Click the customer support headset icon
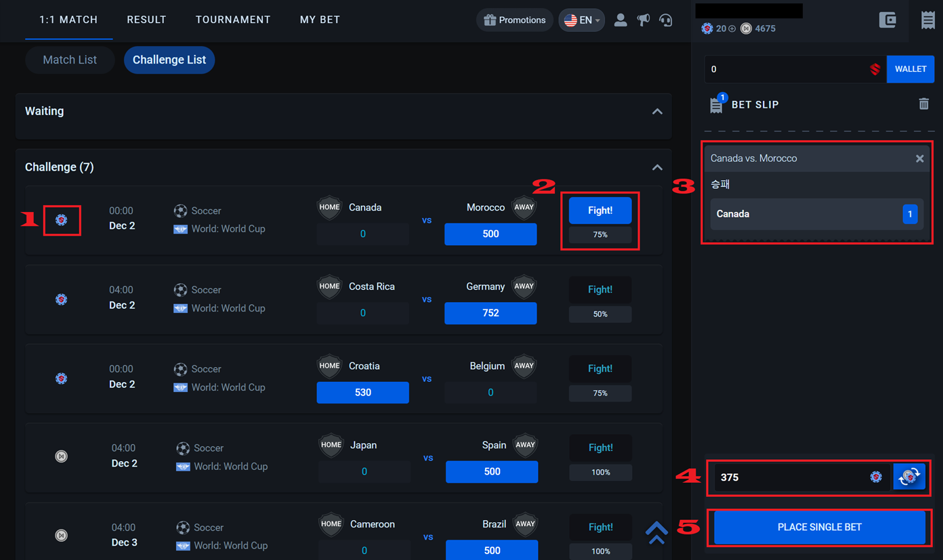 click(x=666, y=20)
